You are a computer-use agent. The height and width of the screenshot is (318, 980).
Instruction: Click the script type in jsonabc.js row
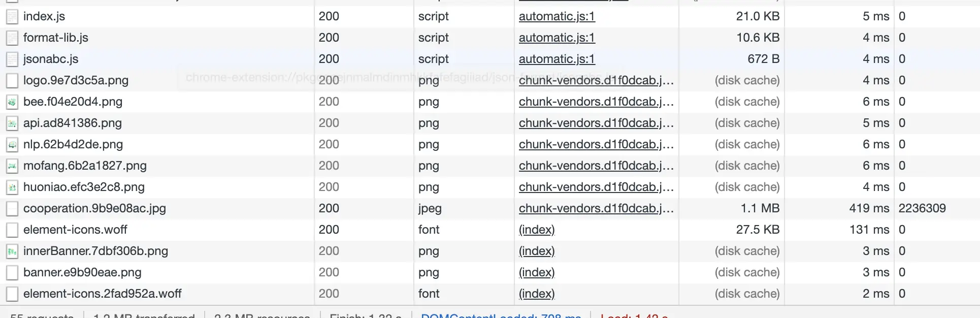click(x=433, y=59)
